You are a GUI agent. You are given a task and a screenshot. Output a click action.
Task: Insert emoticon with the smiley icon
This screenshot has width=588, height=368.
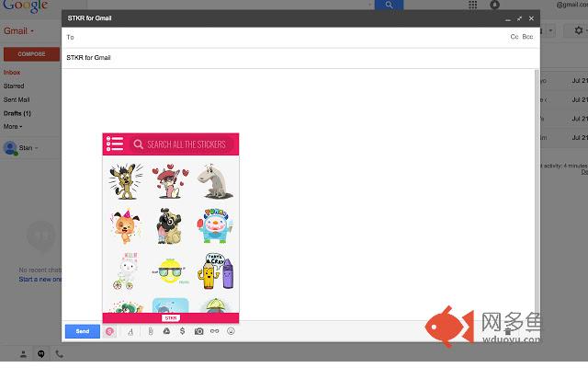[x=231, y=331]
